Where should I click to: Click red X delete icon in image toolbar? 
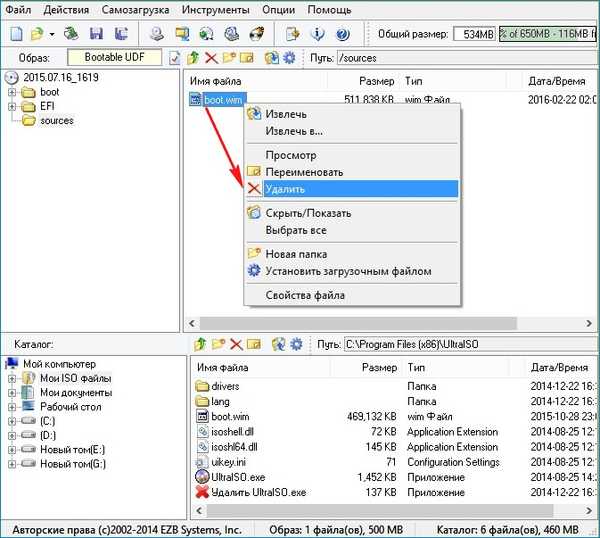pyautogui.click(x=211, y=58)
